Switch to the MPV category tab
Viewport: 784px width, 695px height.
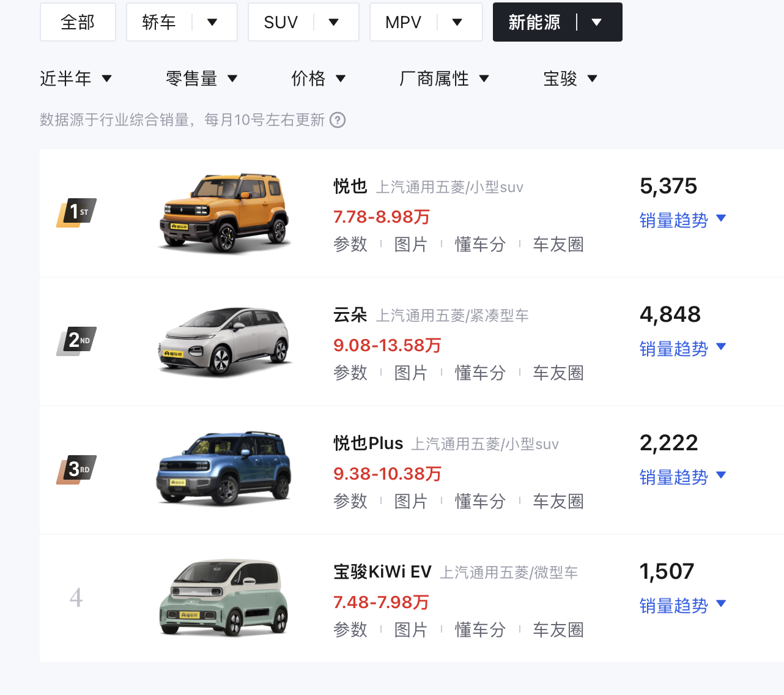404,22
